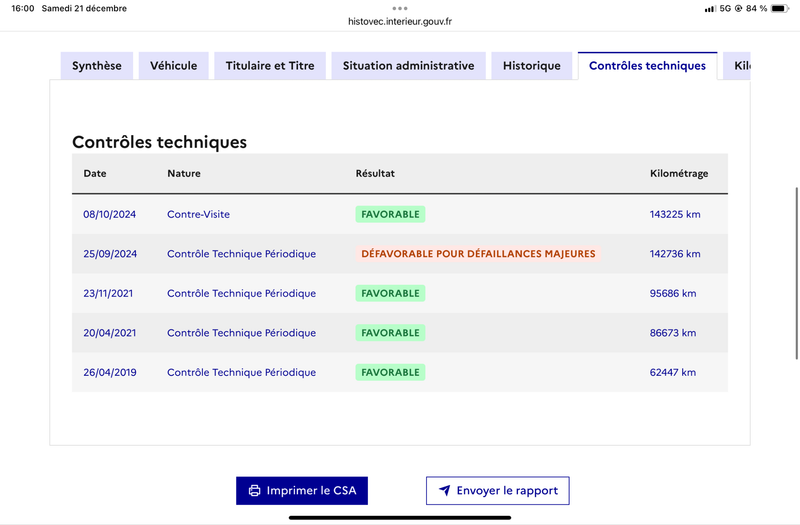Select date 20/04/2021
The width and height of the screenshot is (800, 525).
coord(110,333)
